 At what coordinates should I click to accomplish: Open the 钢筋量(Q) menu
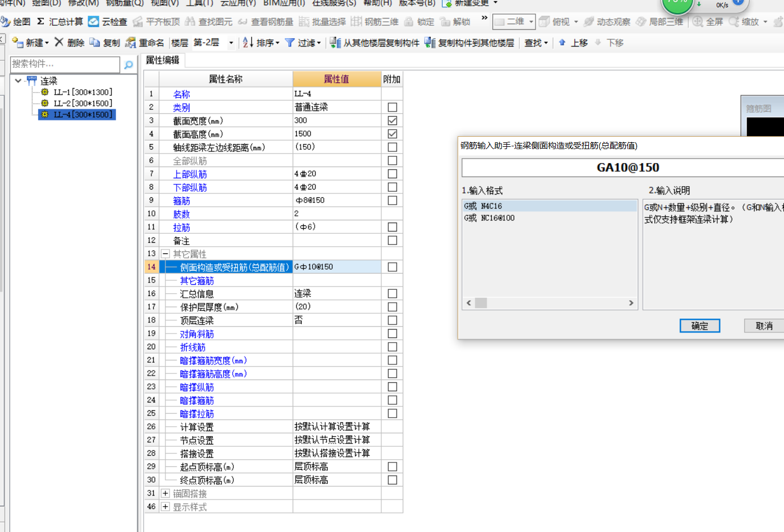(124, 3)
